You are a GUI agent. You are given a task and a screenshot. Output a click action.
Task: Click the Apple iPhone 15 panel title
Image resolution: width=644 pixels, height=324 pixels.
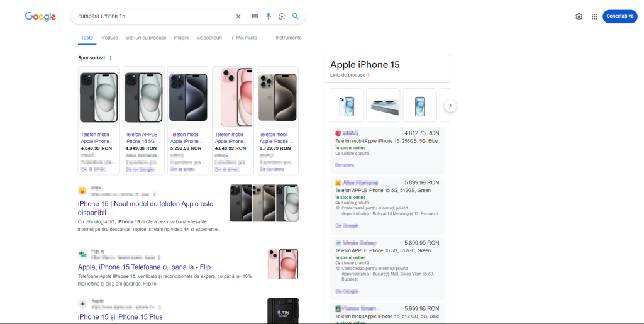[x=365, y=64]
